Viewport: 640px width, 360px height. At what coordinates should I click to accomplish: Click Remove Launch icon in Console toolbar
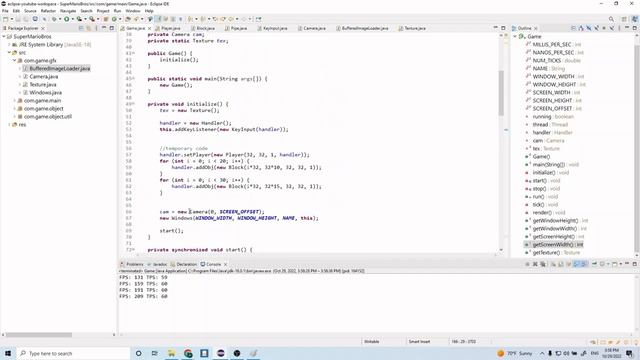(535, 264)
